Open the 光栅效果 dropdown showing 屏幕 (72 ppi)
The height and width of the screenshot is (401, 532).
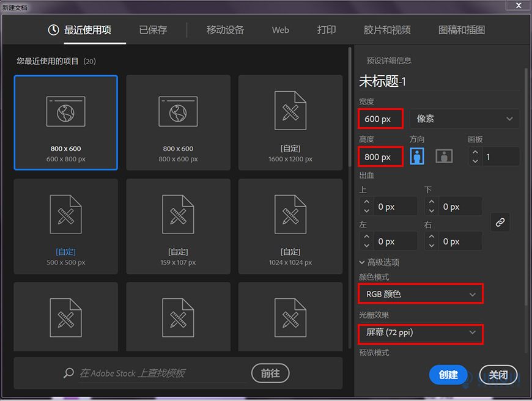coord(421,333)
